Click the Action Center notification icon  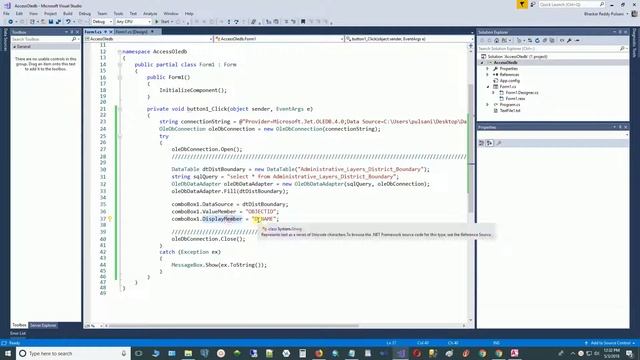pyautogui.click(x=630, y=353)
